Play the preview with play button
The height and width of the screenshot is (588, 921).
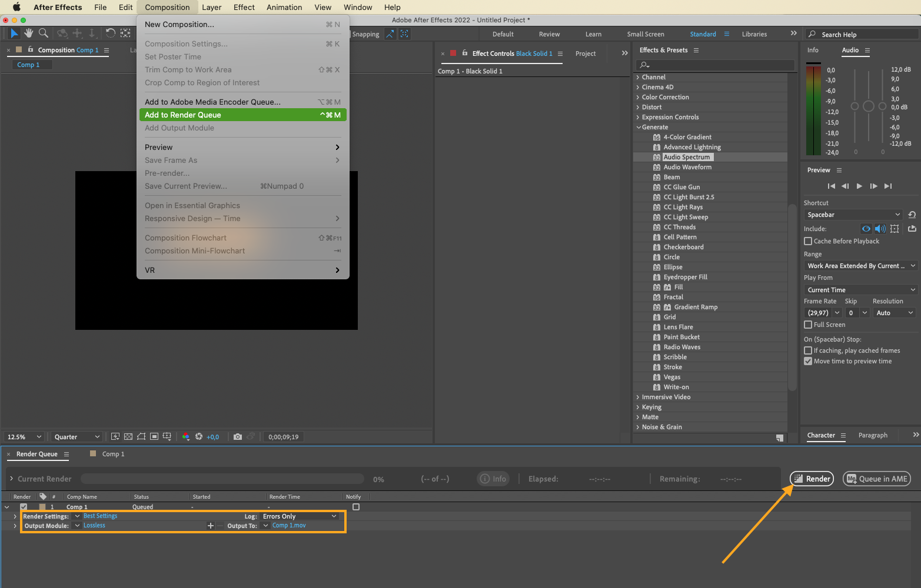point(859,186)
